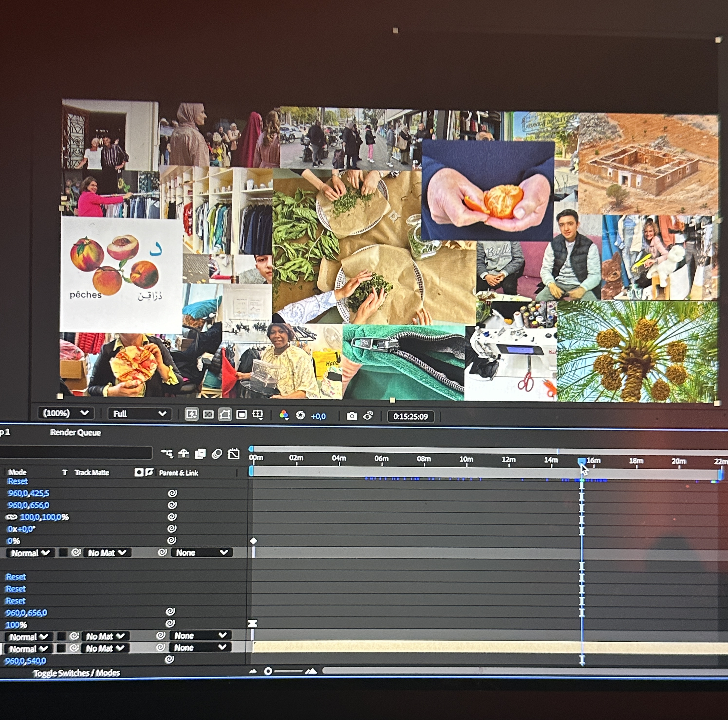Screen dimensions: 728x720
Task: Open the Grid and Guide options icon
Action: pyautogui.click(x=258, y=415)
